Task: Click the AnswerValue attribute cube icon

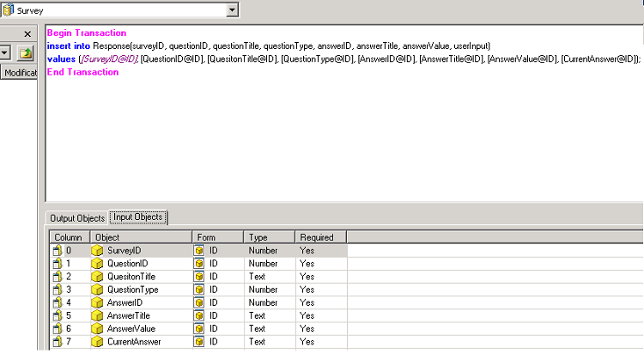Action: point(97,329)
